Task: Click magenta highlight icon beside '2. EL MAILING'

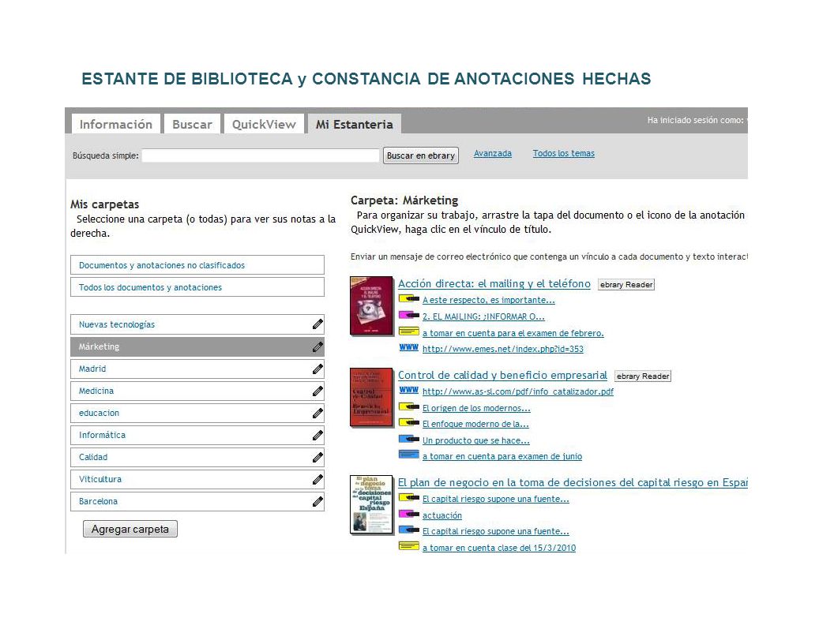Action: tap(409, 316)
